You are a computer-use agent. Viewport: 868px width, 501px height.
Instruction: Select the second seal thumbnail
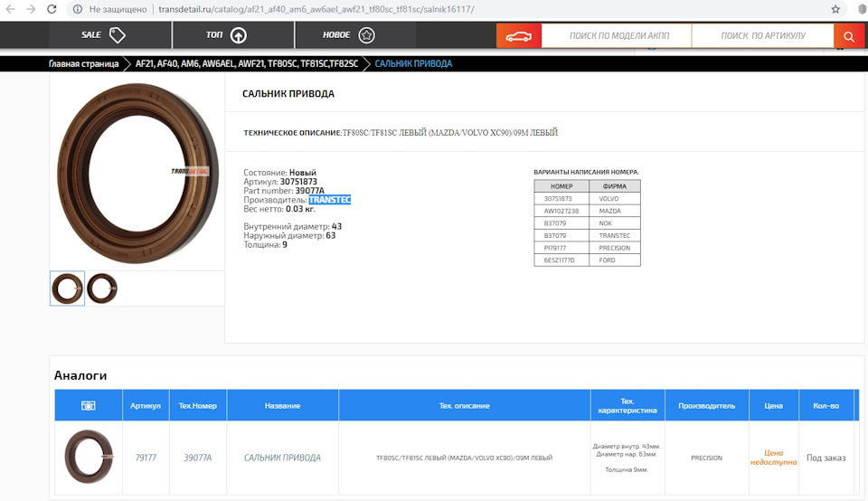coord(102,288)
